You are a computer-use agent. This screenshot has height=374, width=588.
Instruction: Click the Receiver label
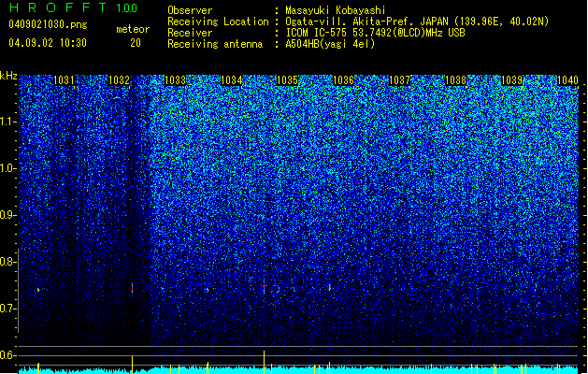tap(190, 33)
